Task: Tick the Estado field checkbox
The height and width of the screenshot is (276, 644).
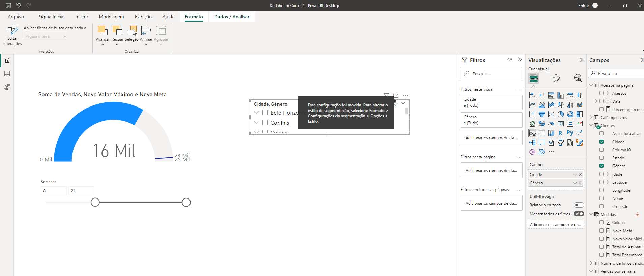Action: (602, 158)
